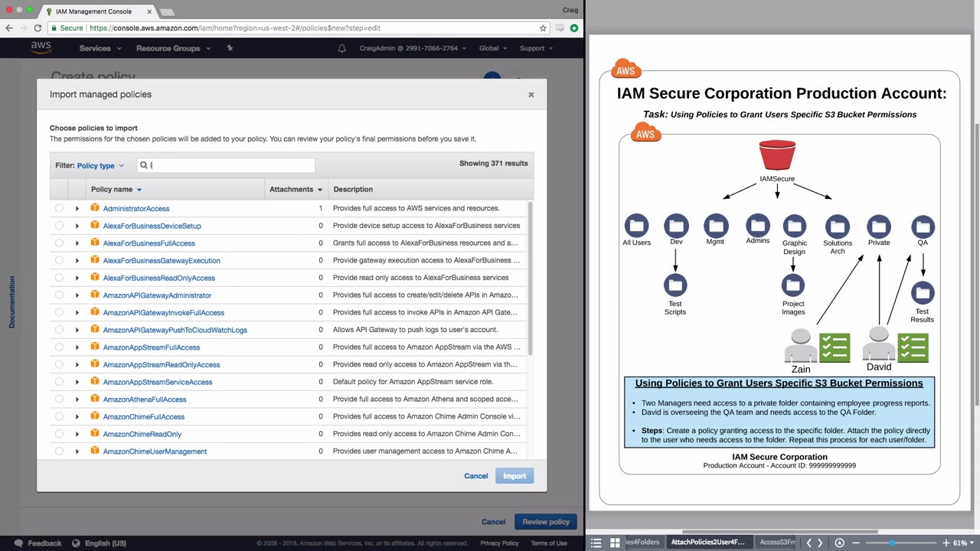This screenshot has width=980, height=551.
Task: Open the notifications bell
Action: [342, 48]
